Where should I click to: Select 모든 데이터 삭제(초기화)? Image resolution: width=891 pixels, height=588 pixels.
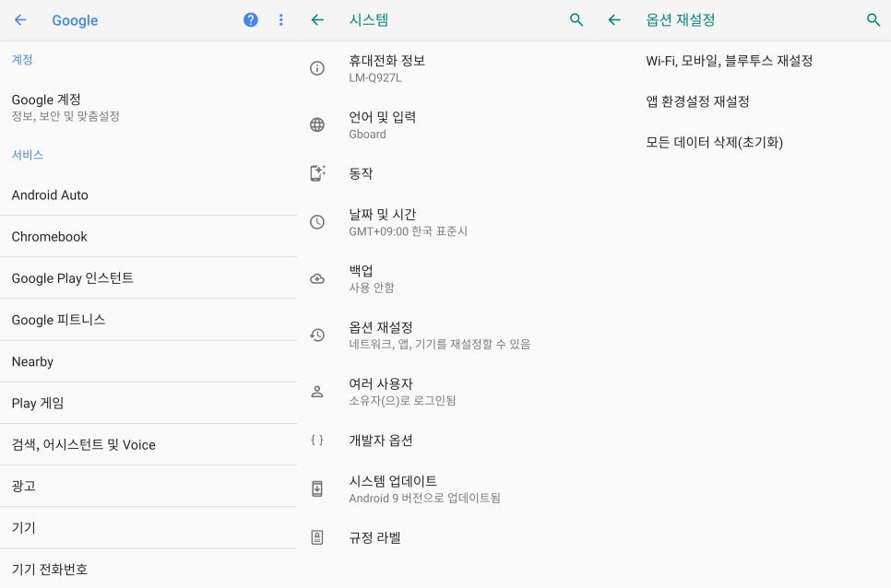pyautogui.click(x=742, y=142)
